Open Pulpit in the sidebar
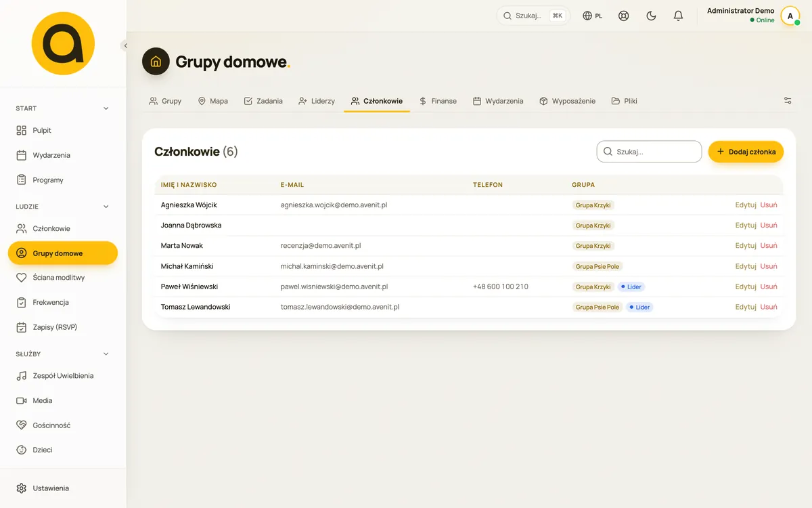 [x=63, y=130]
